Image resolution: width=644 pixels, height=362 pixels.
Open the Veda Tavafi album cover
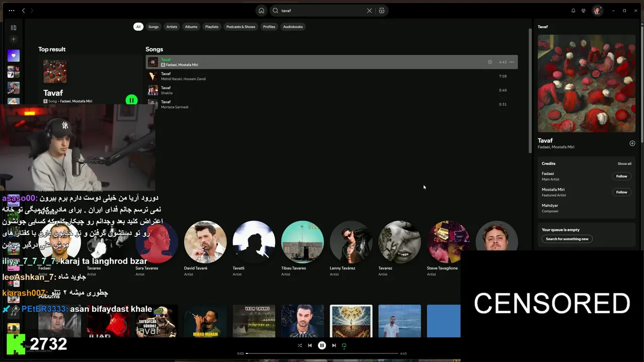254,321
